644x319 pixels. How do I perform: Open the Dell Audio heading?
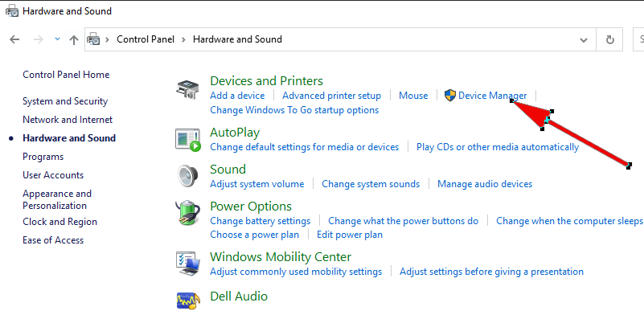pyautogui.click(x=239, y=297)
